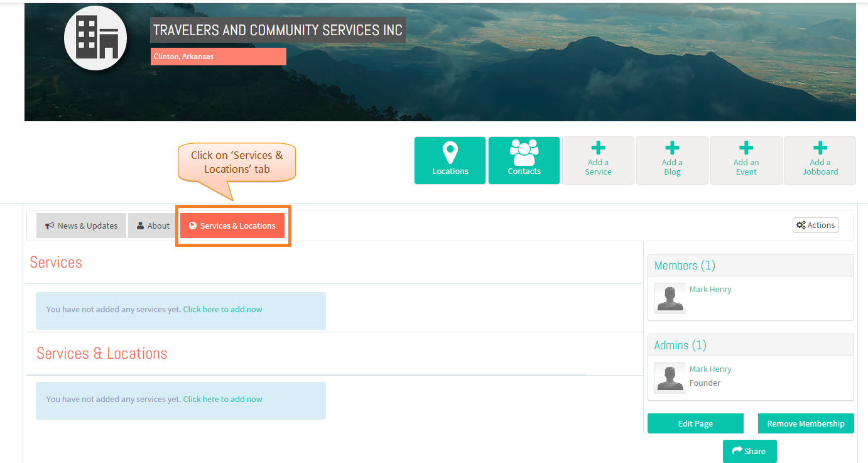Click 'Click here to add now' under Services
The height and width of the screenshot is (463, 868).
(222, 309)
